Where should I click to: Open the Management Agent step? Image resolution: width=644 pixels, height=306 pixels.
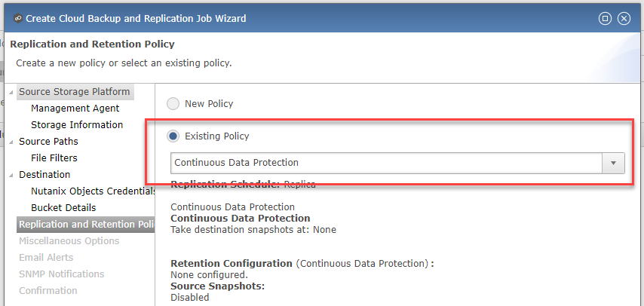[75, 109]
